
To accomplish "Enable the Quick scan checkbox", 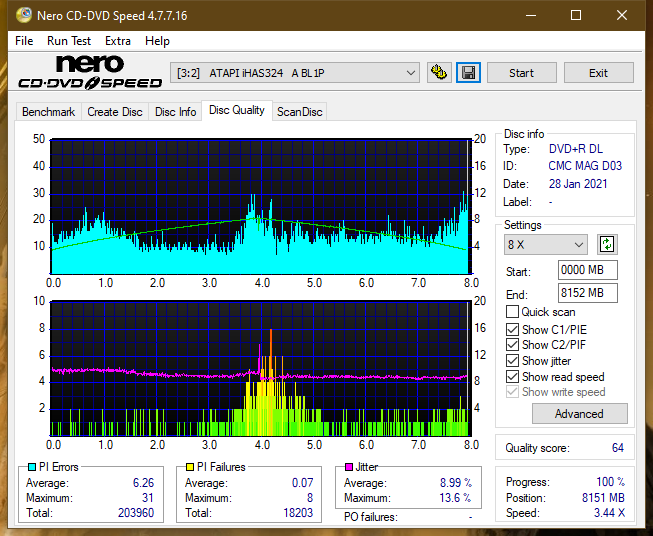I will coord(512,312).
